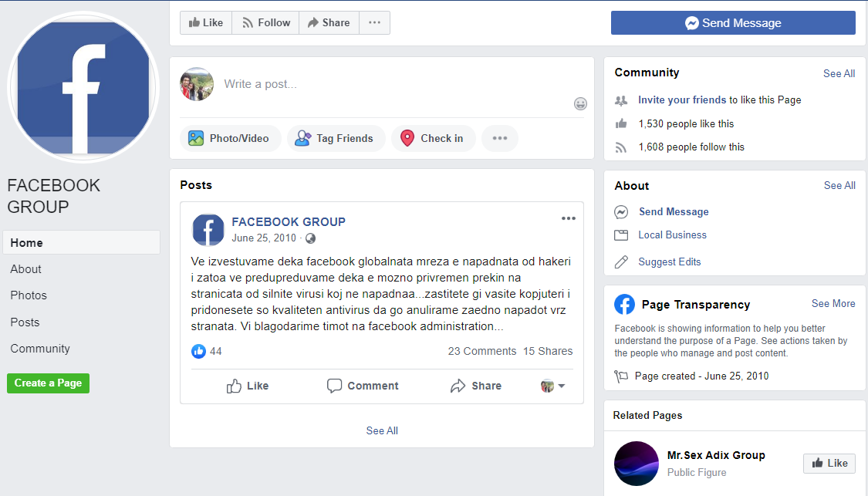Like the post with the Like action
This screenshot has width=868, height=496.
point(248,386)
